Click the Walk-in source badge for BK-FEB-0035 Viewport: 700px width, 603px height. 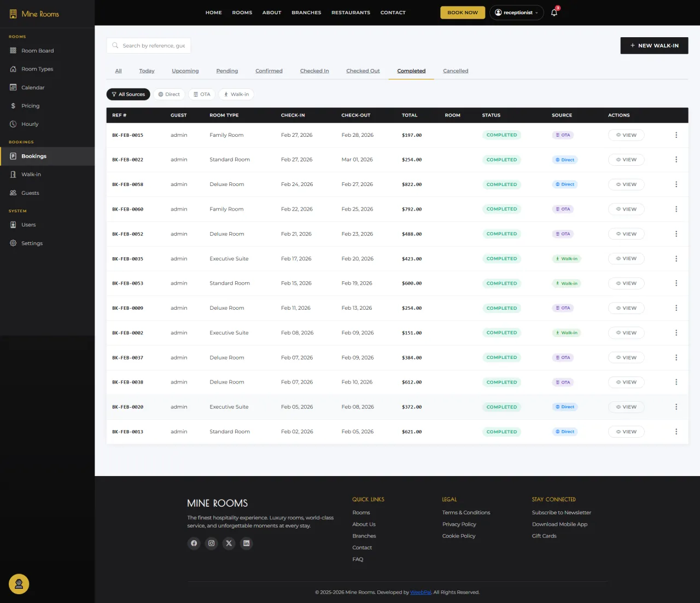[567, 259]
